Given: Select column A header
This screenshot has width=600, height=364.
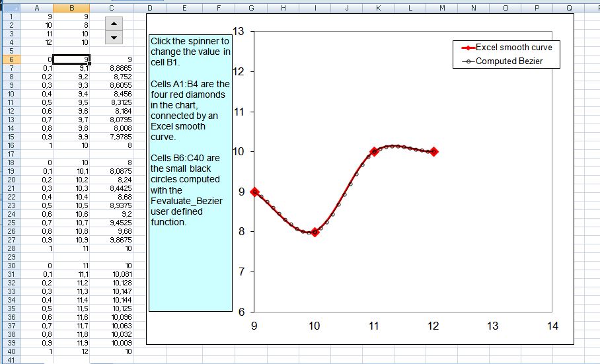Looking at the screenshot, I should coord(36,8).
